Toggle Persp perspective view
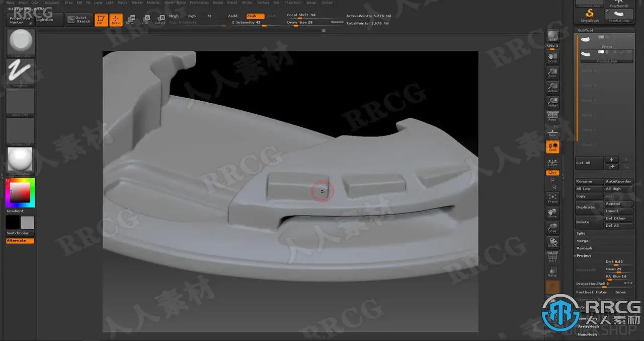 click(x=553, y=117)
